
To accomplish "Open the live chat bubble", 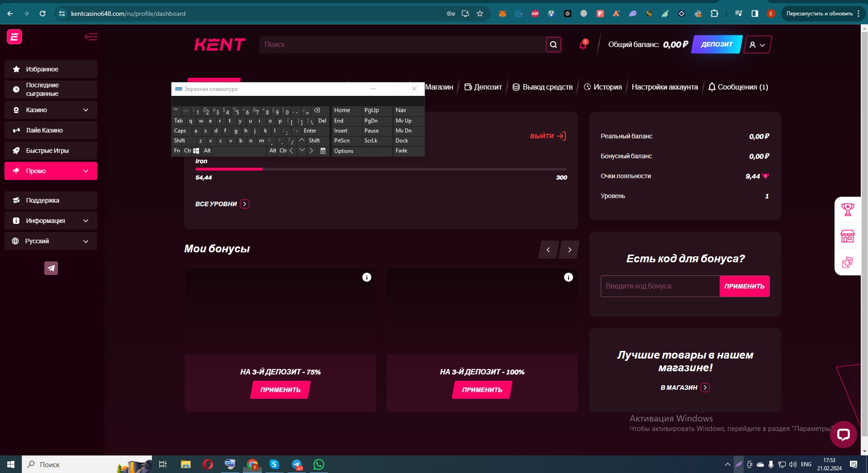I will [x=843, y=435].
